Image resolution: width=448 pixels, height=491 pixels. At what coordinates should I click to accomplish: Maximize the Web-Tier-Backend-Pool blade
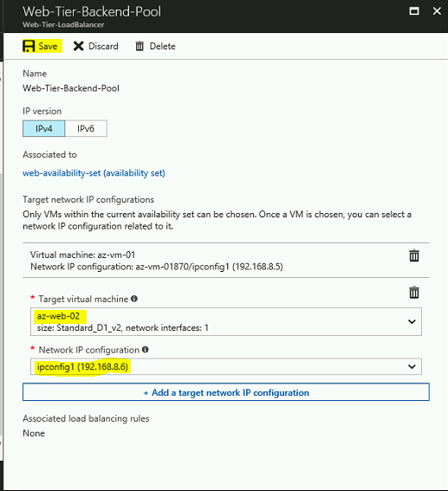click(x=414, y=11)
